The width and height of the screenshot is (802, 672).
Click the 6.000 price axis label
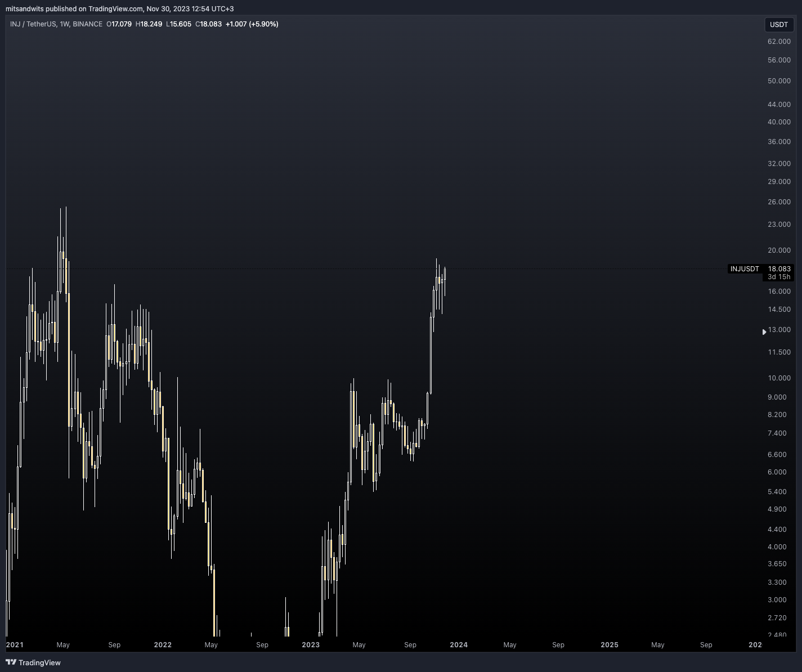click(777, 472)
